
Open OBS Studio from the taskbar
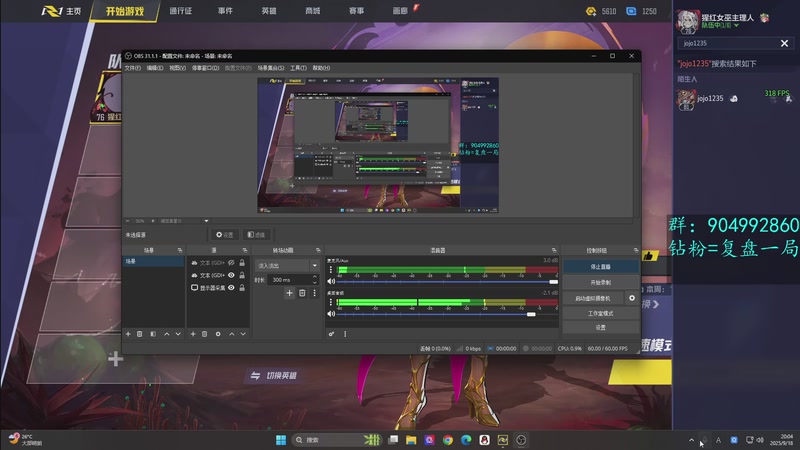(521, 440)
